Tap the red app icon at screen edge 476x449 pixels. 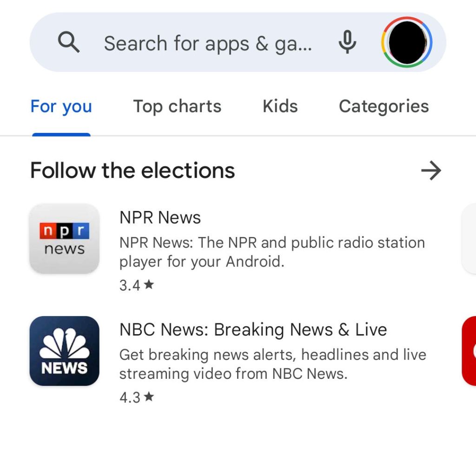[469, 350]
